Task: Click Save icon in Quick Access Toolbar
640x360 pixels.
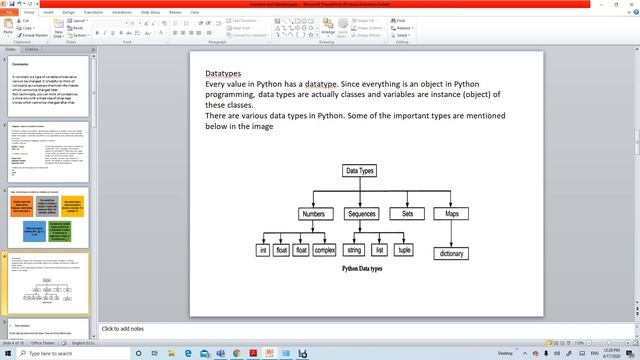Action: point(12,4)
